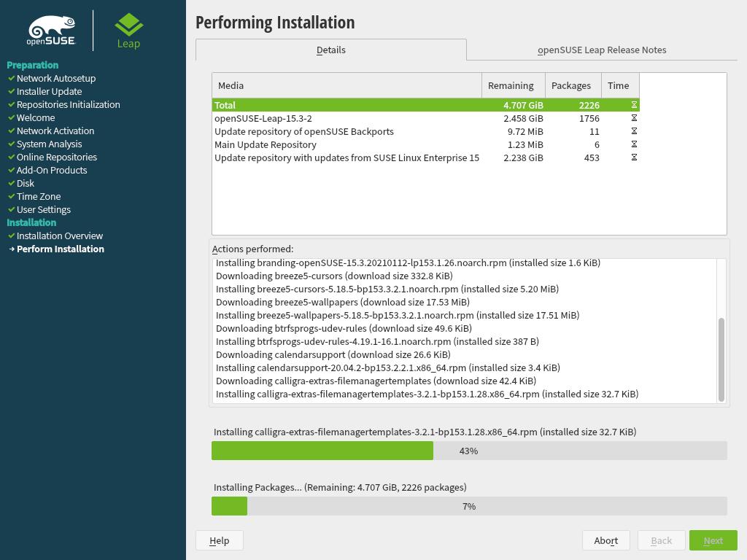Click the Installing breeze5-wallpapers log line
Image resolution: width=747 pixels, height=560 pixels.
[x=398, y=315]
